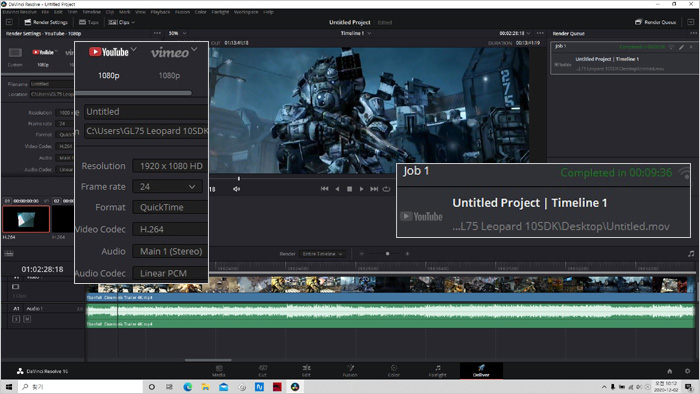Click the music note icon right of timeline toolbar
The width and height of the screenshot is (700, 394).
(x=691, y=254)
